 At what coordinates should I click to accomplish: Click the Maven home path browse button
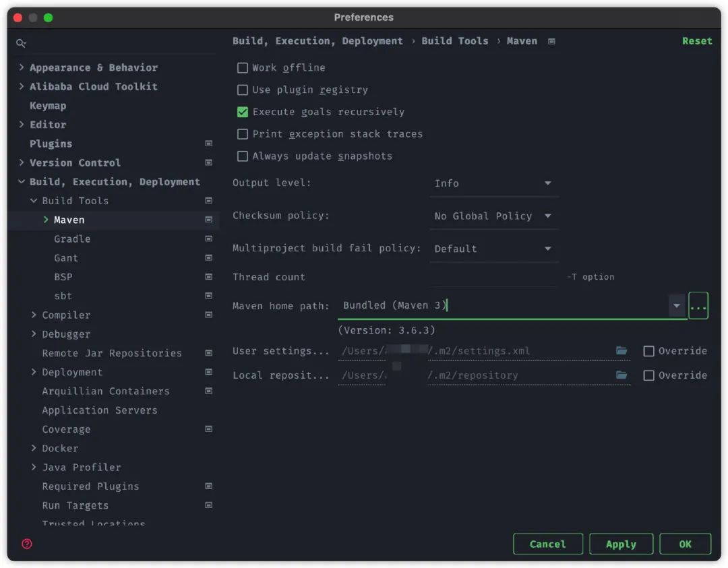point(698,306)
